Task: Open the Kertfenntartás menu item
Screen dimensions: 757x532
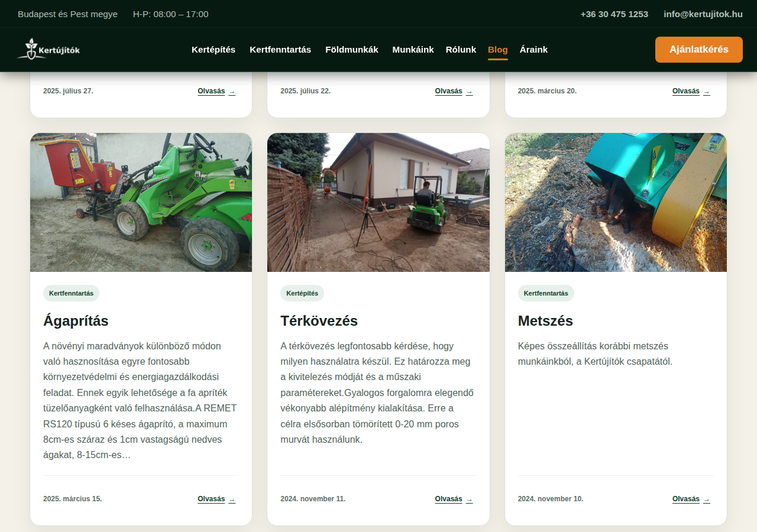Action: [280, 50]
